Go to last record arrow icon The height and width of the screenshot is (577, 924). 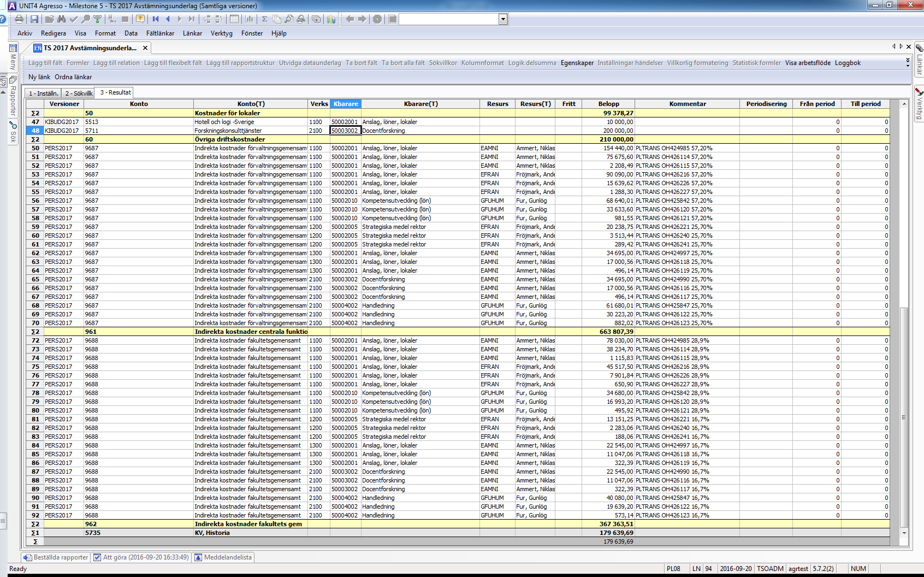click(x=192, y=19)
